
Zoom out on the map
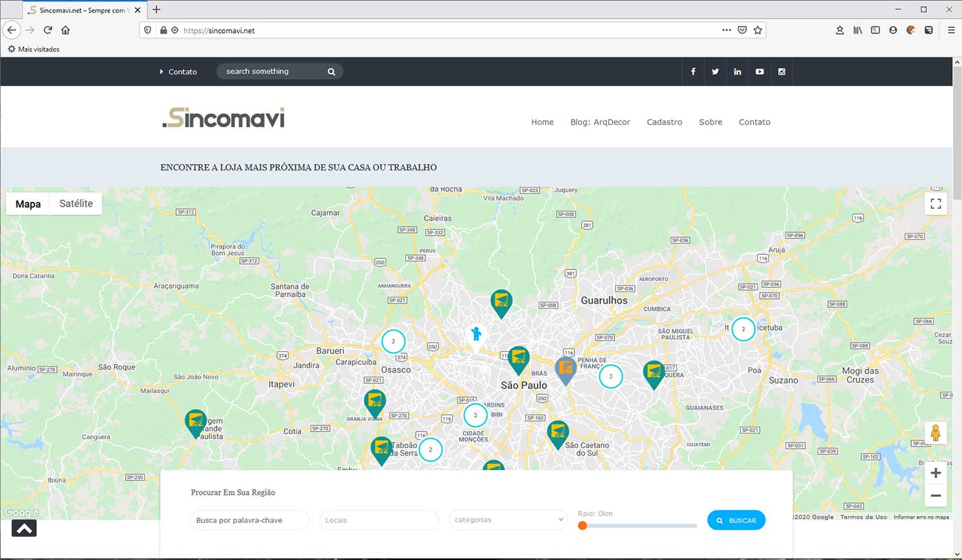point(935,495)
